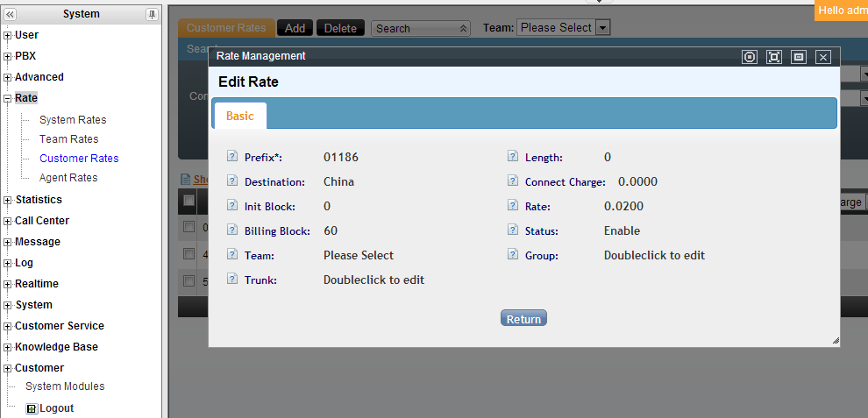Click the Search field in toolbar

click(x=414, y=28)
